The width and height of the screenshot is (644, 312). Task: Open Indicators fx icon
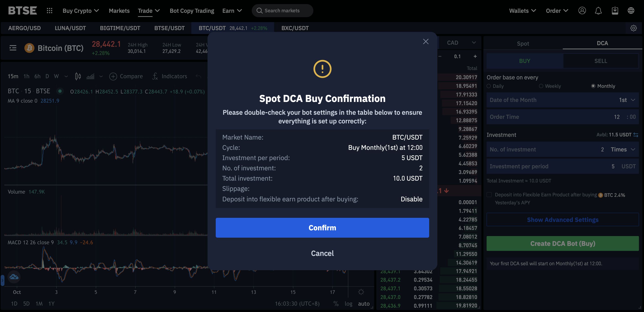(155, 76)
